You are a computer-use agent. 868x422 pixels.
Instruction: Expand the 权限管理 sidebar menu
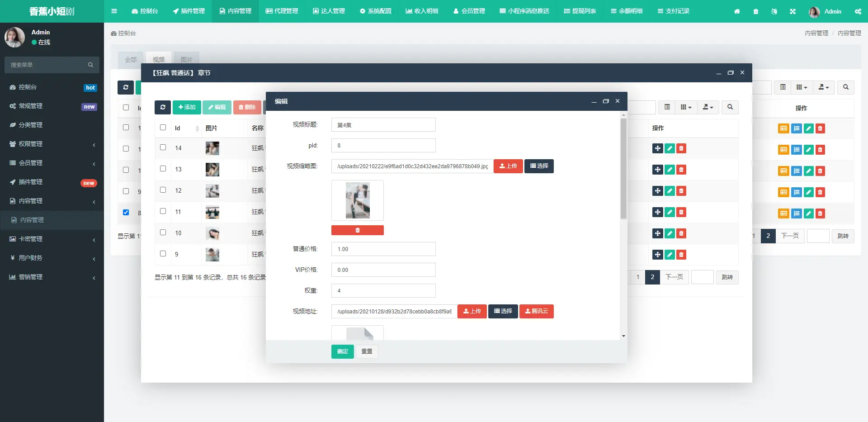[52, 144]
